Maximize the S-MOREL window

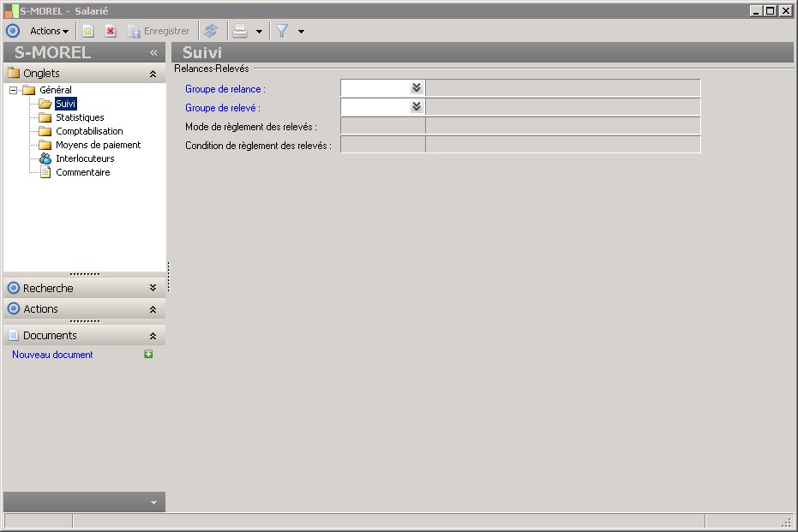[x=771, y=10]
